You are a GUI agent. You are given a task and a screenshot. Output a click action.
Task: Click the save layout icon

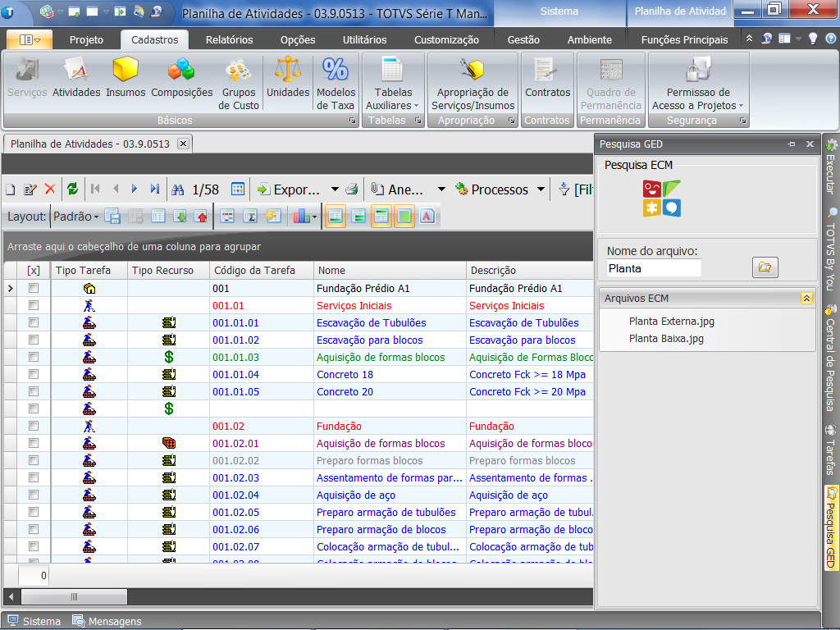pyautogui.click(x=112, y=217)
